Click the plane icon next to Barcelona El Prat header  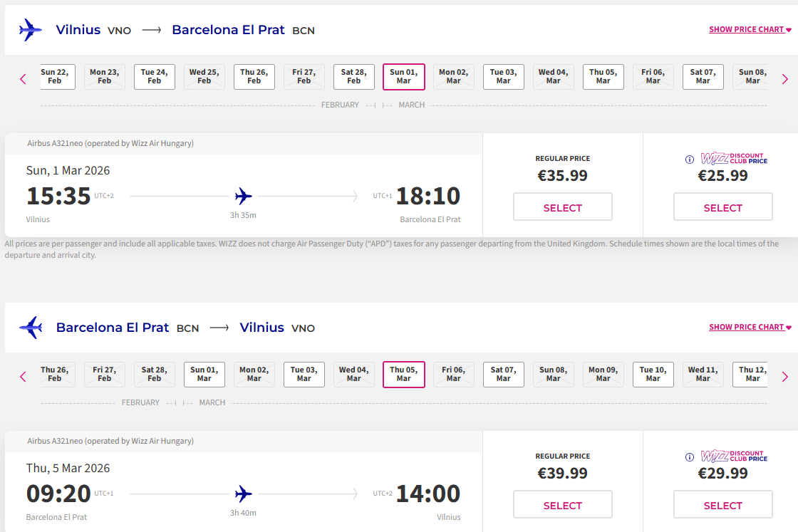click(31, 328)
